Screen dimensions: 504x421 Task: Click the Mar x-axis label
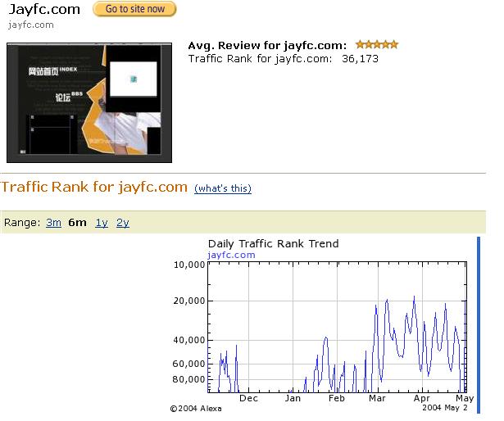click(x=377, y=398)
